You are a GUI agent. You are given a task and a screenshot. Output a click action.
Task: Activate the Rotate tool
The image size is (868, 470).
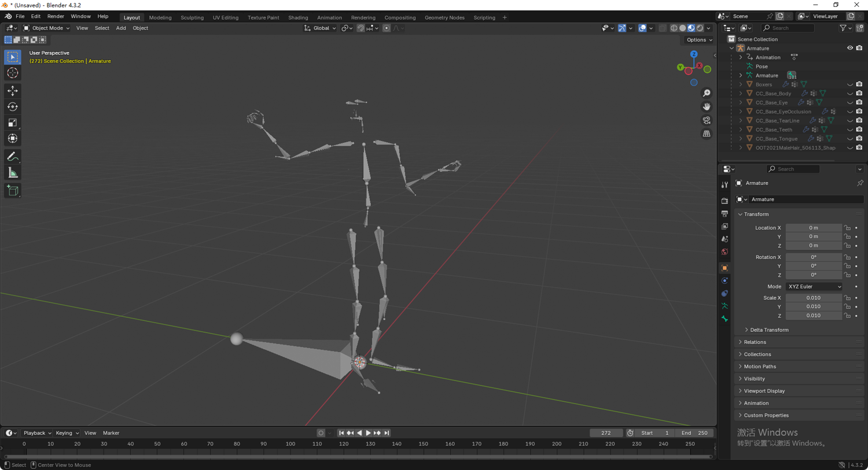(13, 106)
